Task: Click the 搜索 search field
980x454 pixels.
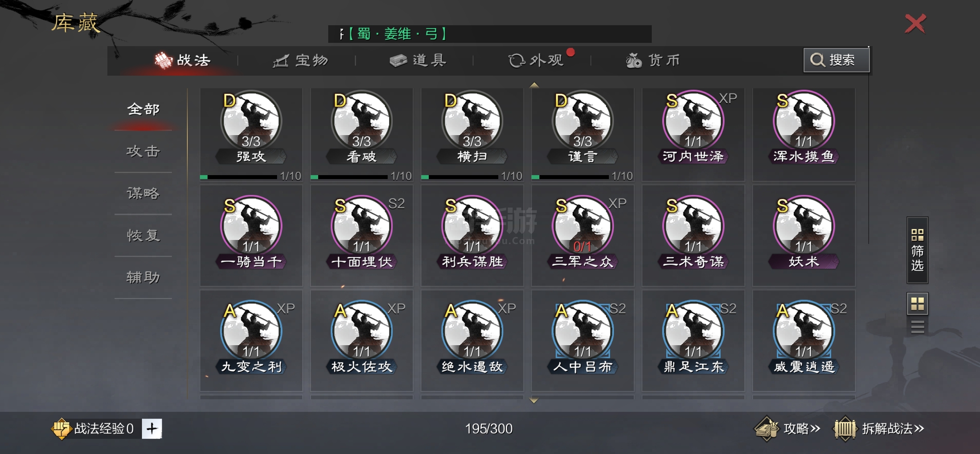Action: pyautogui.click(x=836, y=60)
